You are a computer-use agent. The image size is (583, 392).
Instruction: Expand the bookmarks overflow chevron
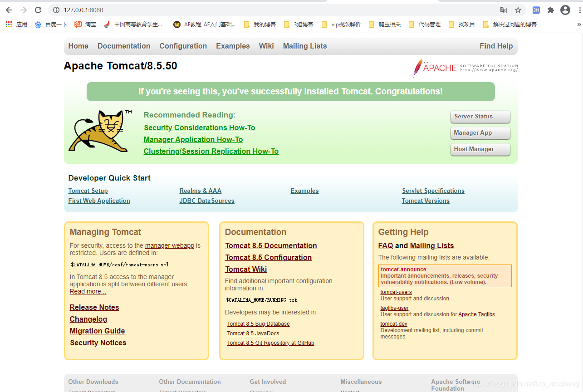(x=578, y=24)
